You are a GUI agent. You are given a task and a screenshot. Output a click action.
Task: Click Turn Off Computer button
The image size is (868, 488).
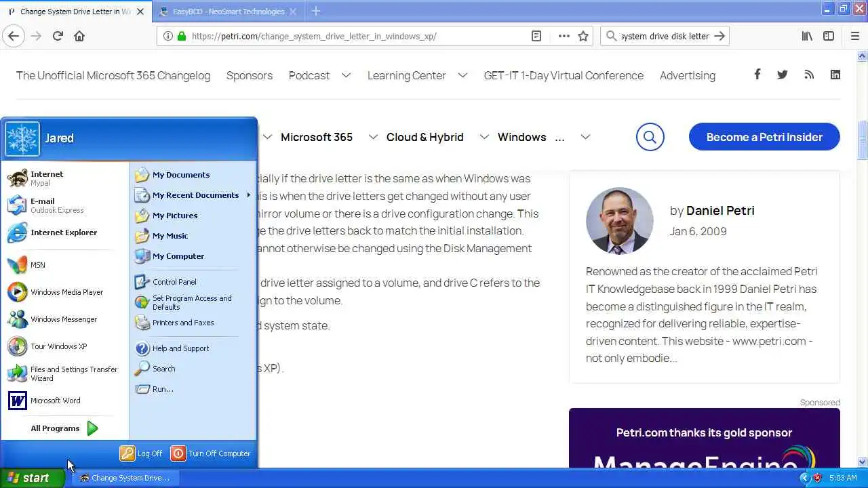click(x=211, y=453)
